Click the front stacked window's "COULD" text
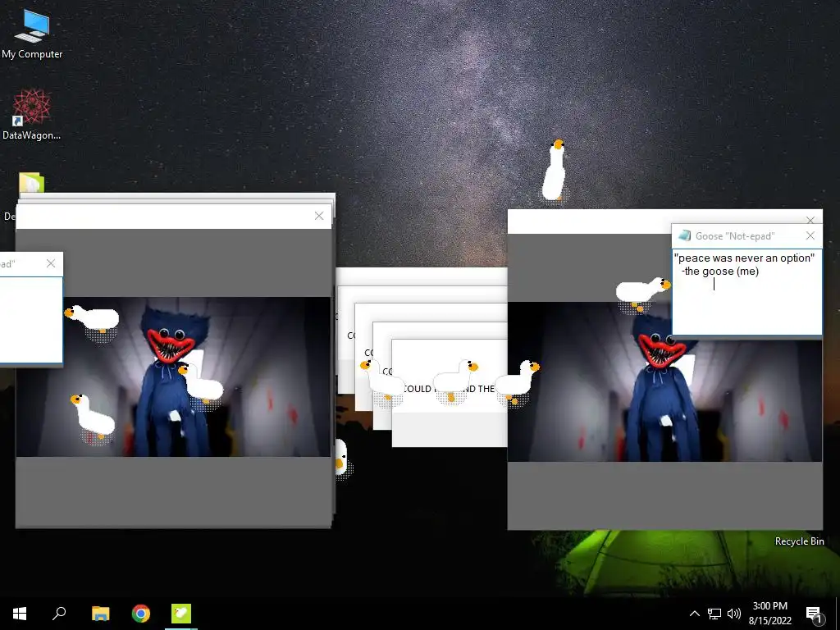The width and height of the screenshot is (840, 630). (x=417, y=389)
